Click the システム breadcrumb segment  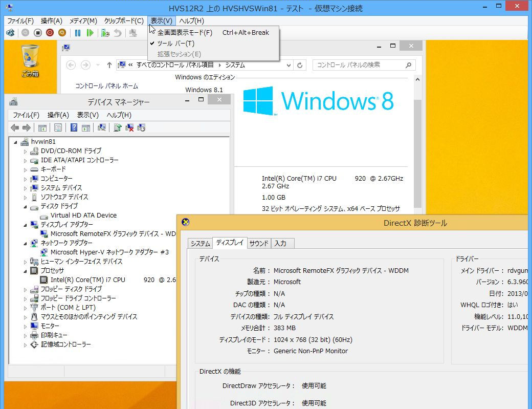point(235,65)
